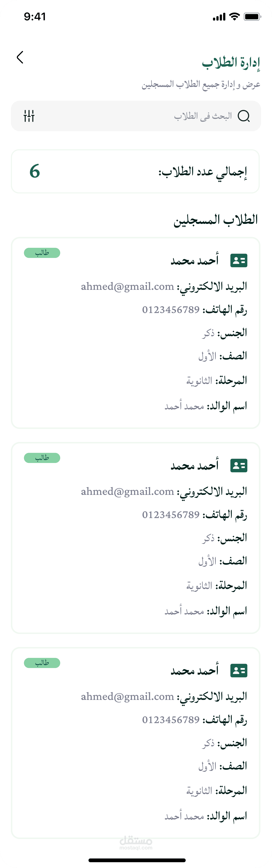Click the magnifier search icon
Image resolution: width=272 pixels, height=868 pixels.
243,116
